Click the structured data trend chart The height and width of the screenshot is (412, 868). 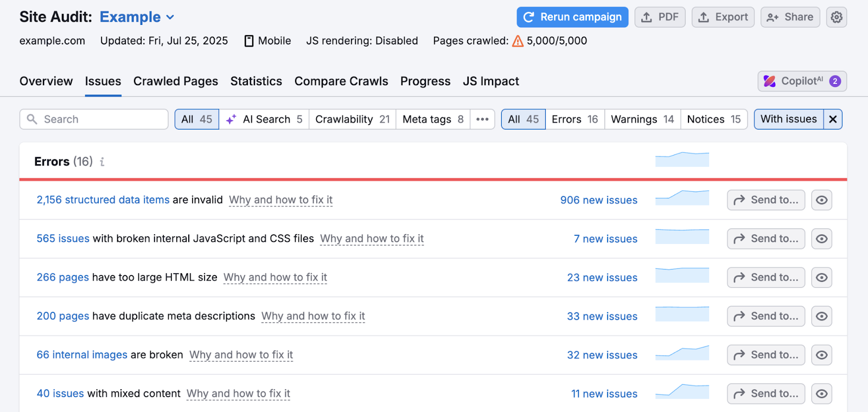click(682, 198)
